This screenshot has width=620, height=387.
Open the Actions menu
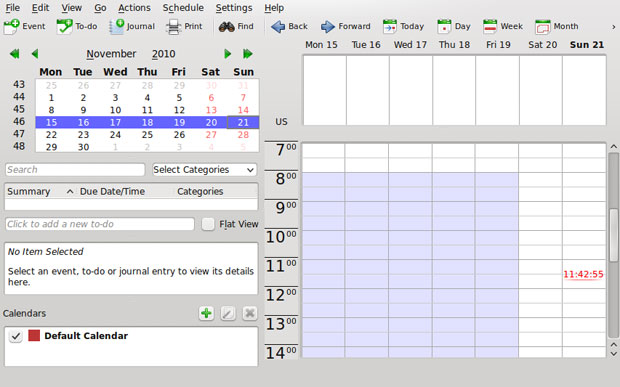point(134,8)
